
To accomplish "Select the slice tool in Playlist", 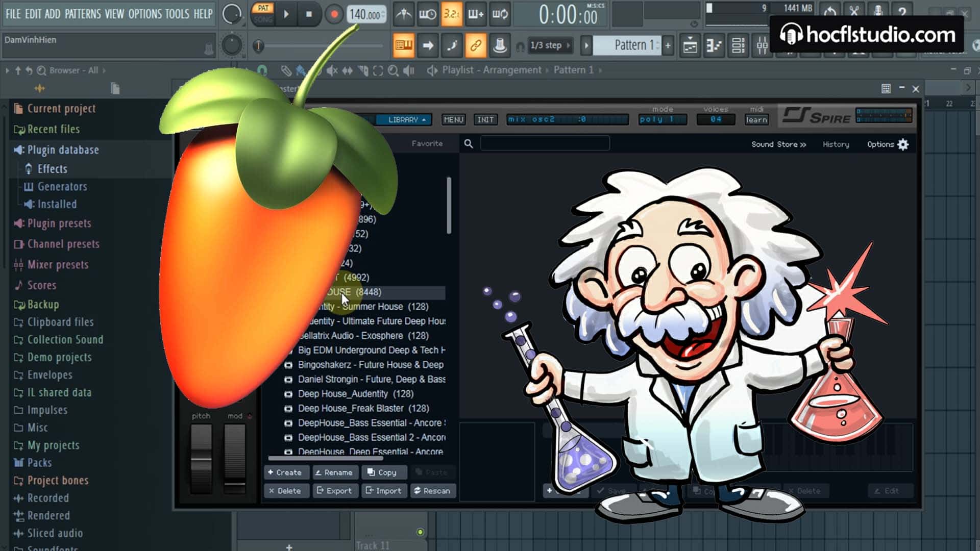I will pyautogui.click(x=363, y=70).
